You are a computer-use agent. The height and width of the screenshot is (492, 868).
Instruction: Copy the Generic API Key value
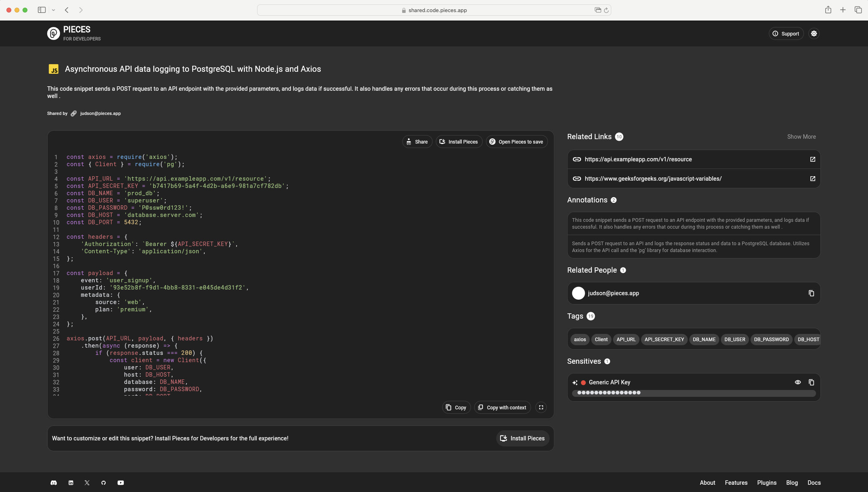pyautogui.click(x=811, y=382)
